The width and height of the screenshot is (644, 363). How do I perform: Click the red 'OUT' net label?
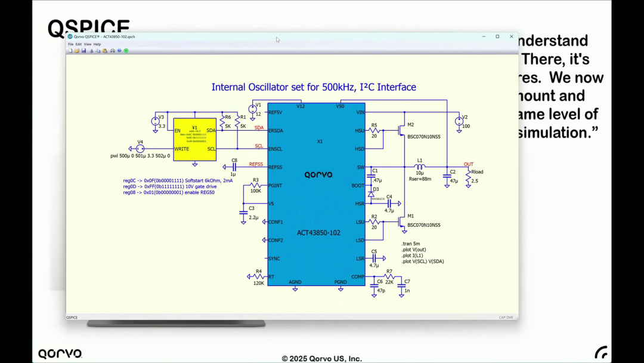[x=469, y=164]
